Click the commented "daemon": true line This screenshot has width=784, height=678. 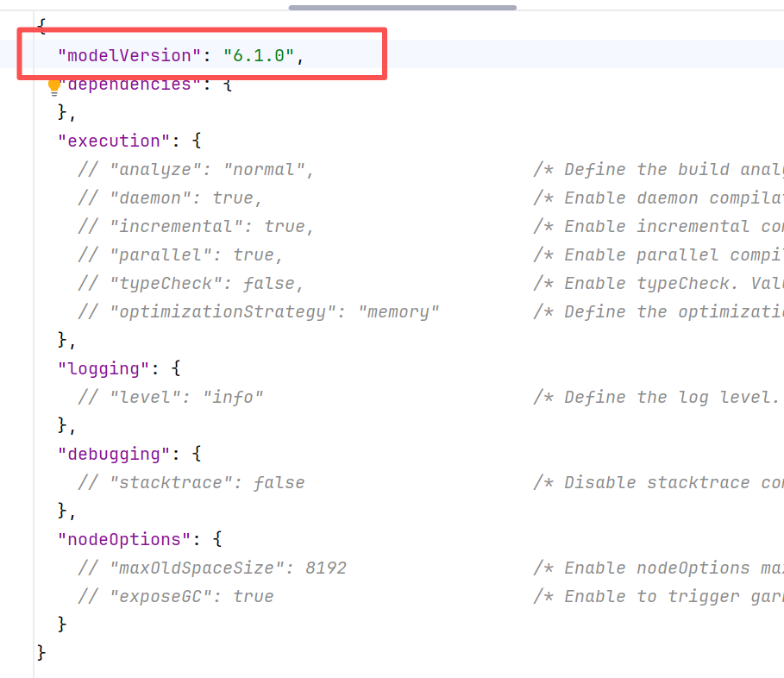pyautogui.click(x=170, y=198)
